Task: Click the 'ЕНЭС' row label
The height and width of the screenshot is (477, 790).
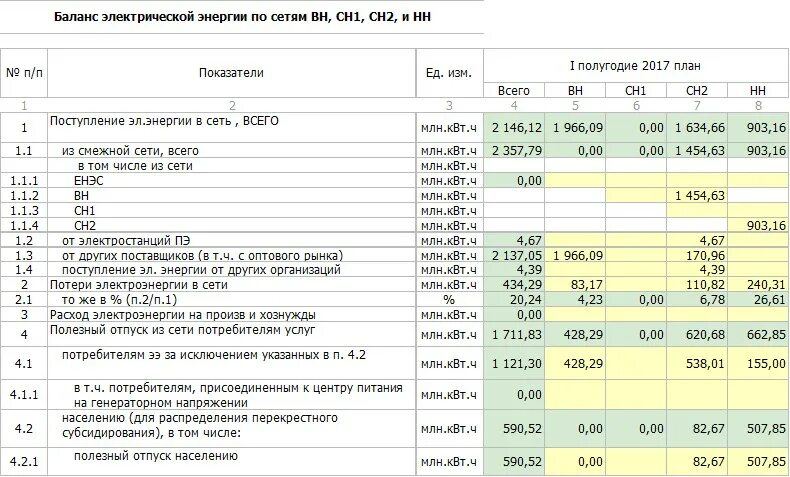Action: click(x=88, y=181)
